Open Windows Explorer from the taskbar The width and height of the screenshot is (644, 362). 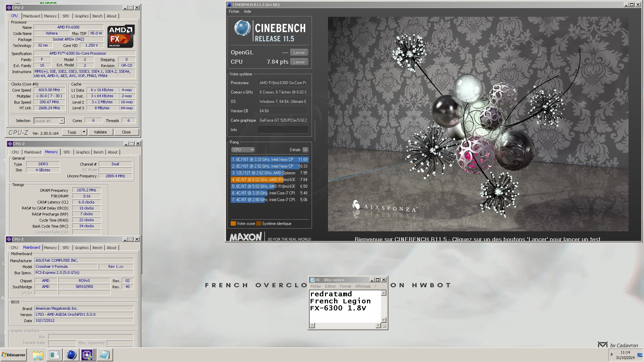tap(38, 355)
